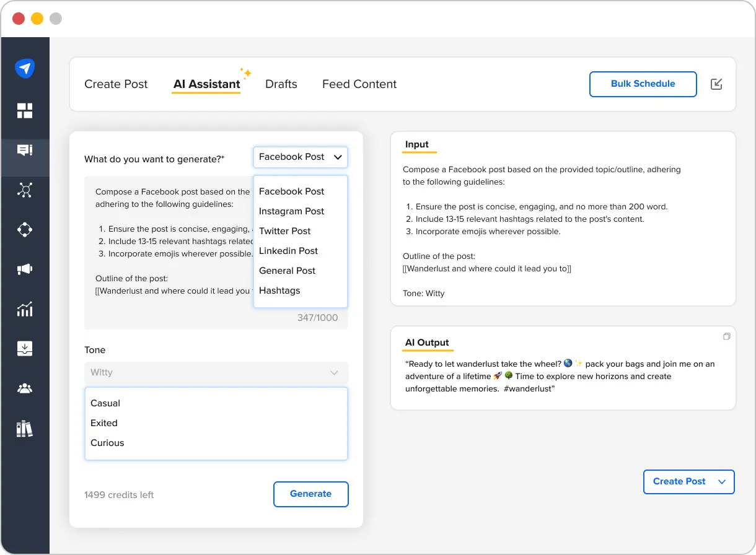Open the analytics chart icon in sidebar
This screenshot has width=756, height=555.
click(25, 308)
